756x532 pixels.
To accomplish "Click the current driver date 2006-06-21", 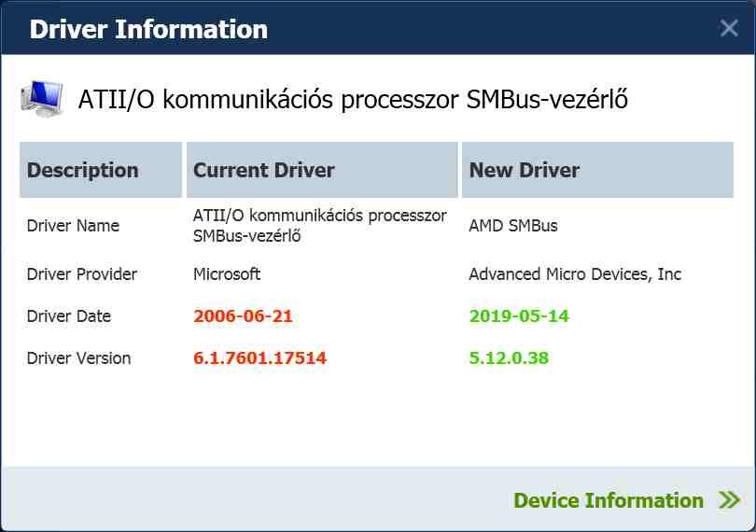I will [243, 316].
